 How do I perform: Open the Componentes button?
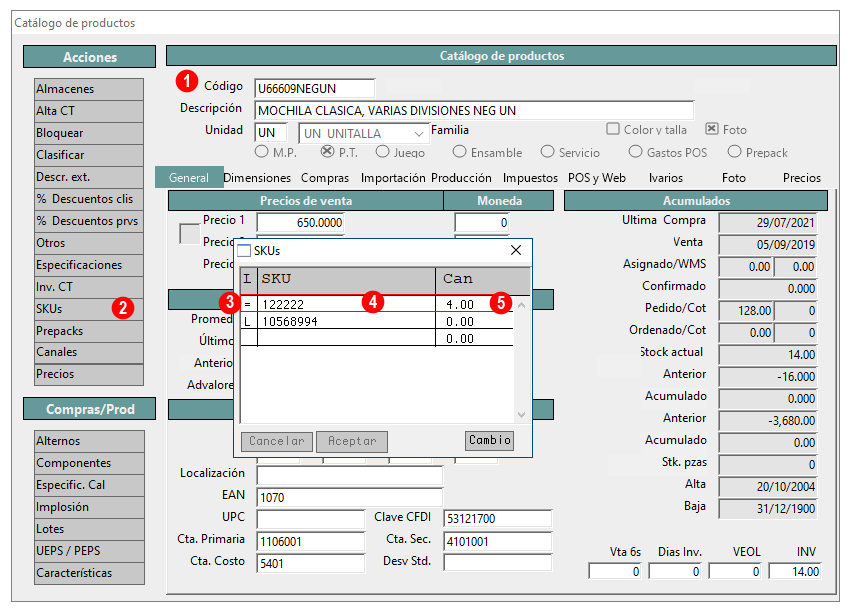[x=89, y=463]
